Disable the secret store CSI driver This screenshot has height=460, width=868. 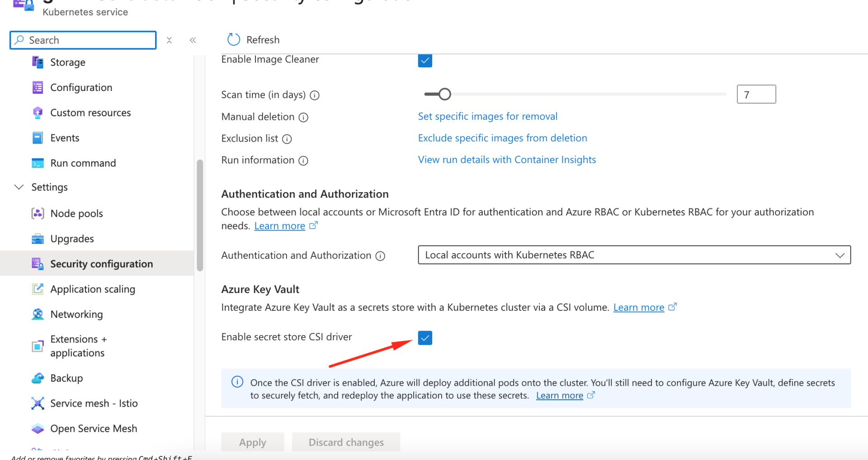pos(425,337)
